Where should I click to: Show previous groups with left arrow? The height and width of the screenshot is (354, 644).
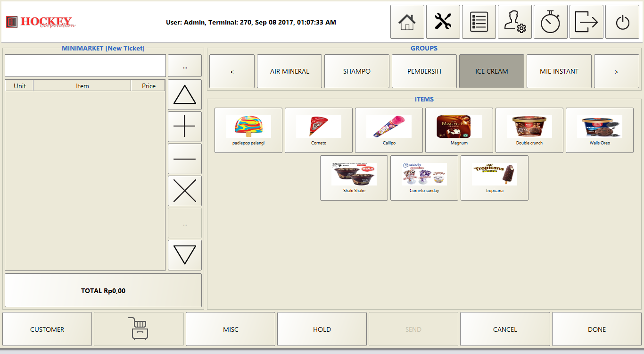tap(232, 71)
